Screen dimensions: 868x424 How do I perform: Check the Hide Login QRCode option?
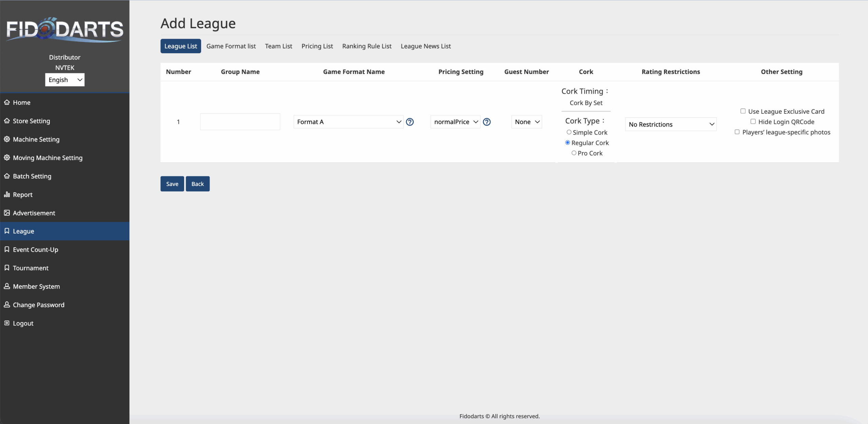pyautogui.click(x=753, y=121)
